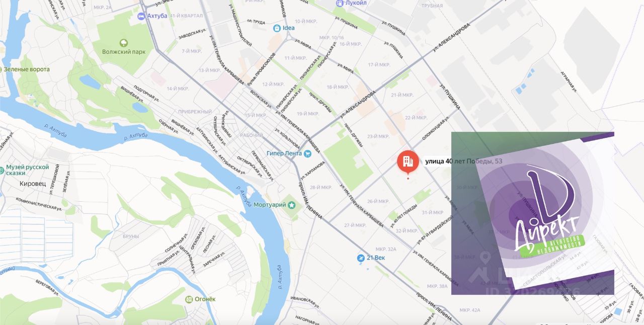Select the Мортуарий place label
The image size is (644, 325).
(269, 205)
